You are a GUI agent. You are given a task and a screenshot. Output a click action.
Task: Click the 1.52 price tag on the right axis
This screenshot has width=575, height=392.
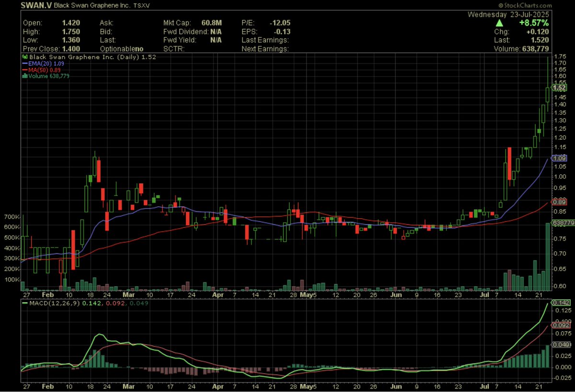point(560,88)
